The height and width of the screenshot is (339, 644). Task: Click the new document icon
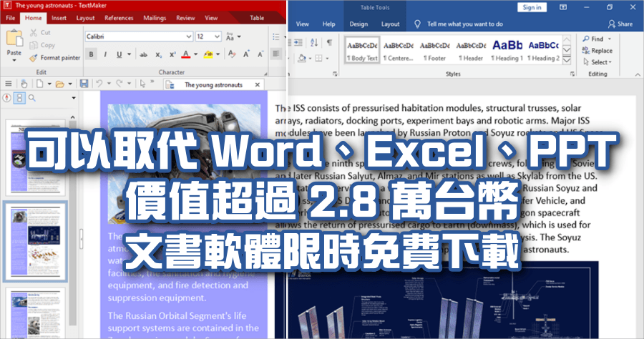coord(39,84)
